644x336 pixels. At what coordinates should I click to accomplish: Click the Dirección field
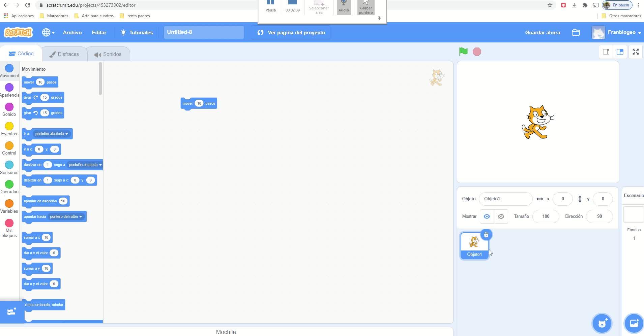point(599,216)
